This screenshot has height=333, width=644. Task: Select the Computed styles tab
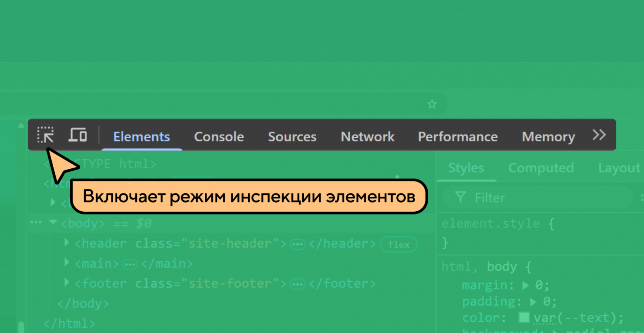click(x=541, y=168)
